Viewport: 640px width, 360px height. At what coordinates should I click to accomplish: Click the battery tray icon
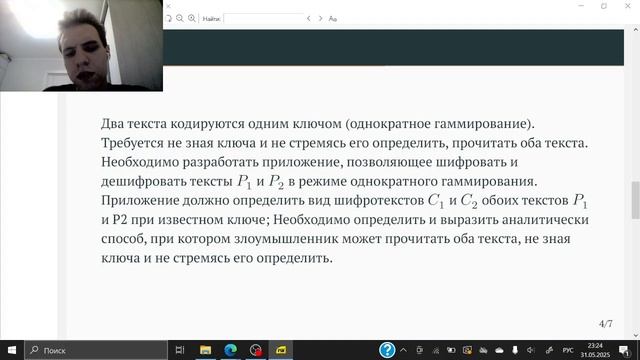click(x=451, y=350)
